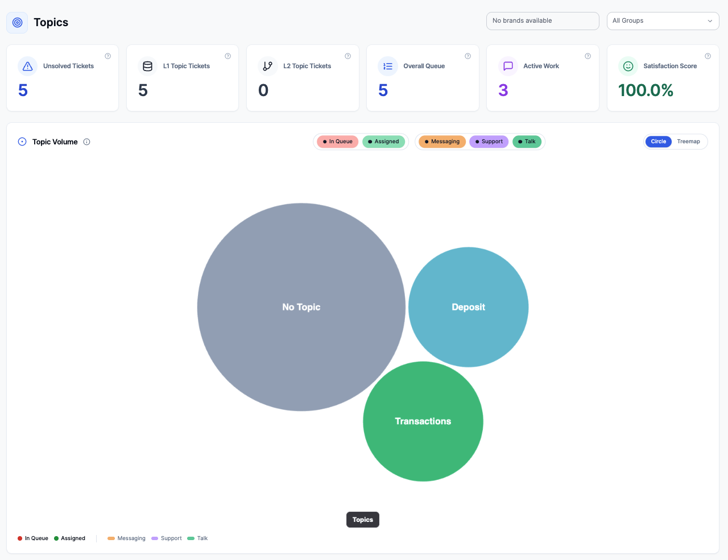The height and width of the screenshot is (560, 728).
Task: Click the In Queue legend entry at bottom
Action: 33,538
